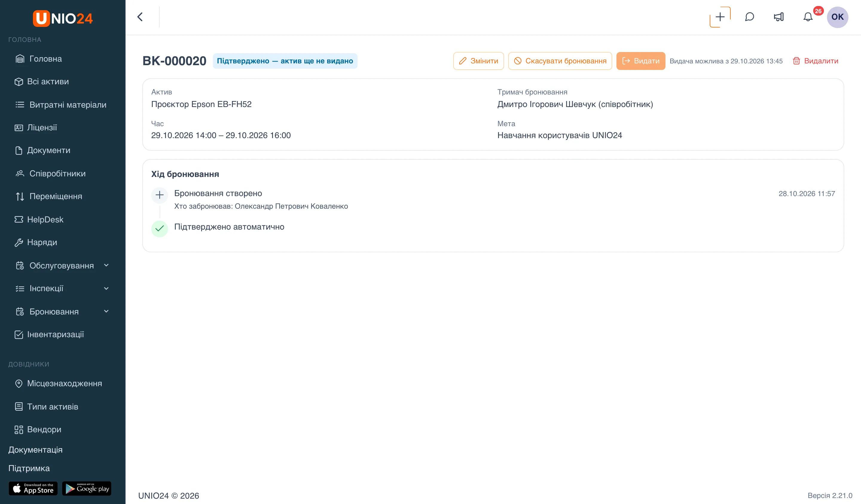The image size is (861, 504).
Task: Click the UNIO24 logo
Action: [x=63, y=19]
